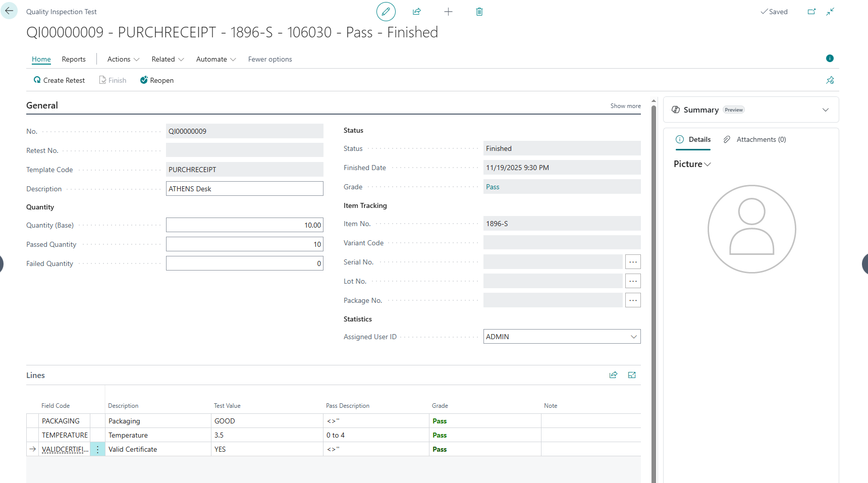This screenshot has width=868, height=483.
Task: Expand the Related menu
Action: (x=168, y=59)
